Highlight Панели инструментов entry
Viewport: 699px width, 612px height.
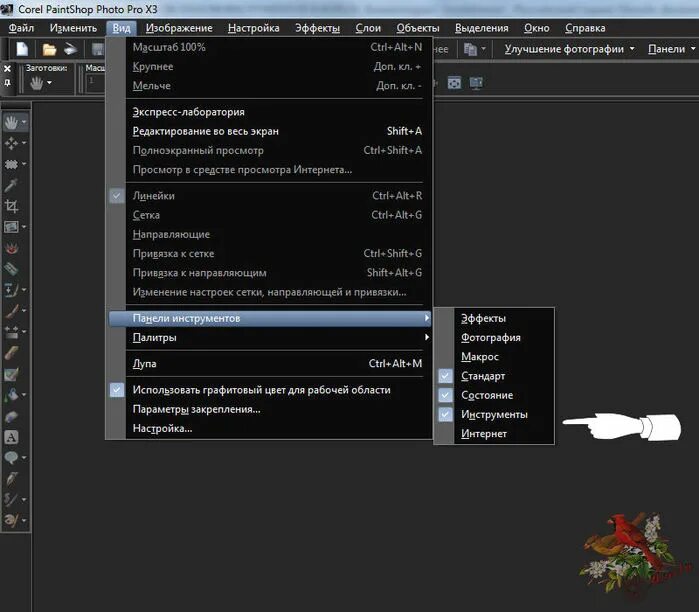click(x=270, y=318)
